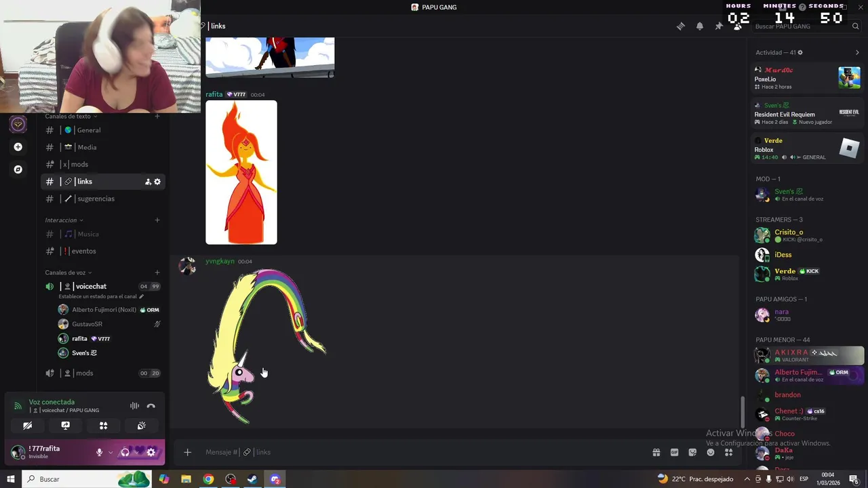Send a gift with the gift icon

pyautogui.click(x=656, y=452)
